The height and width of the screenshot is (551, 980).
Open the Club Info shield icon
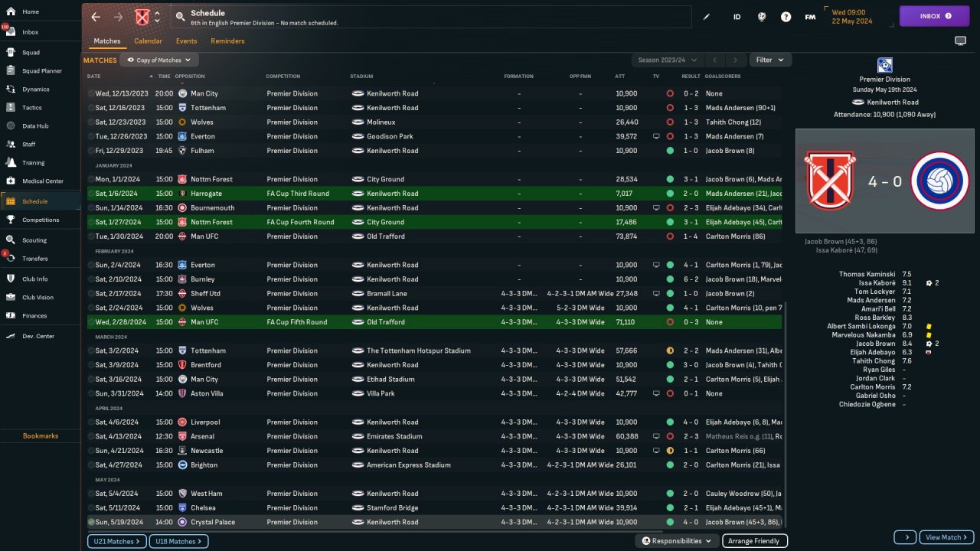pyautogui.click(x=11, y=279)
